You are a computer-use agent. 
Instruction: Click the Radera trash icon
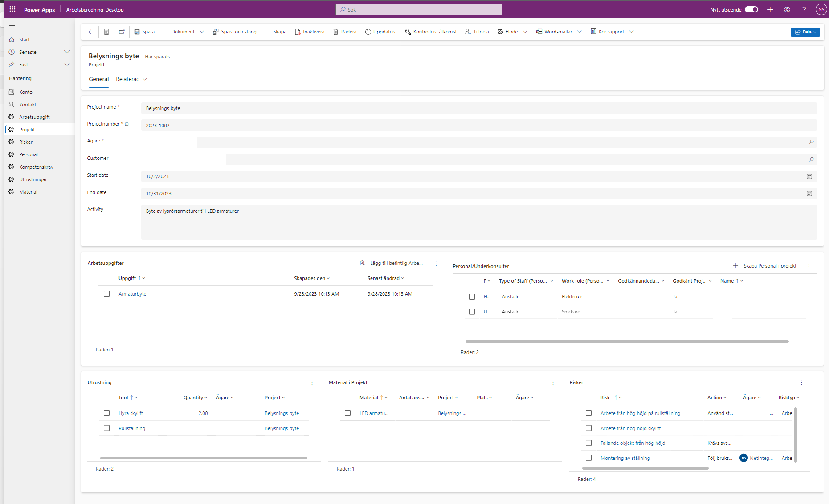tap(336, 32)
